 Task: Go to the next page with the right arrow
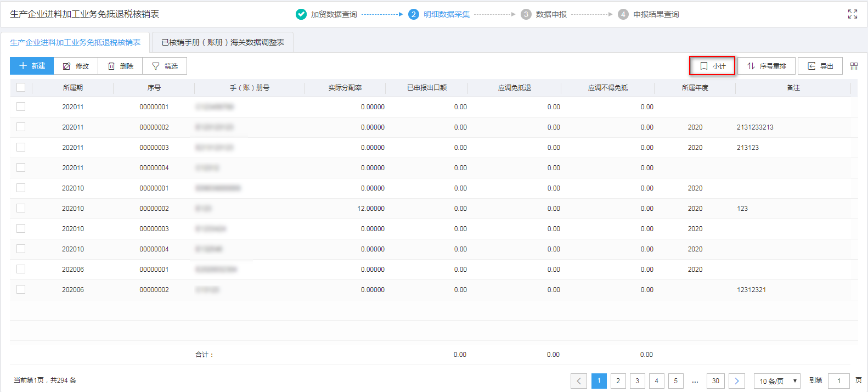(x=736, y=381)
